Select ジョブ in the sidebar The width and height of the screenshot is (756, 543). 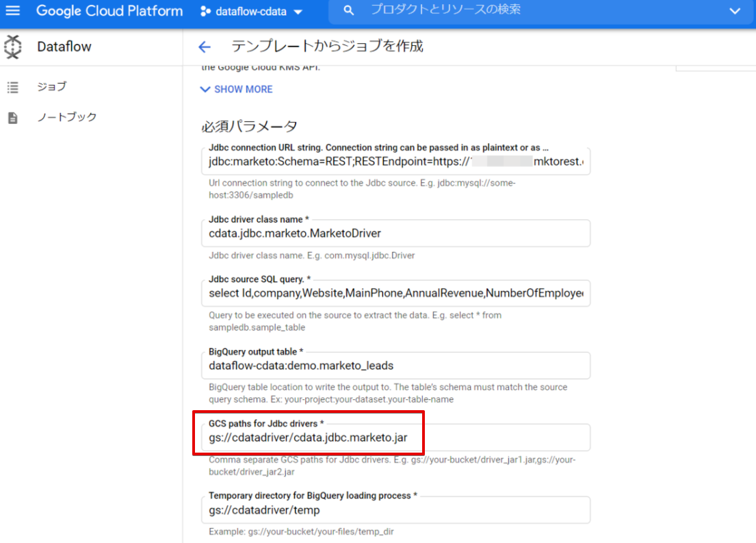pos(52,87)
